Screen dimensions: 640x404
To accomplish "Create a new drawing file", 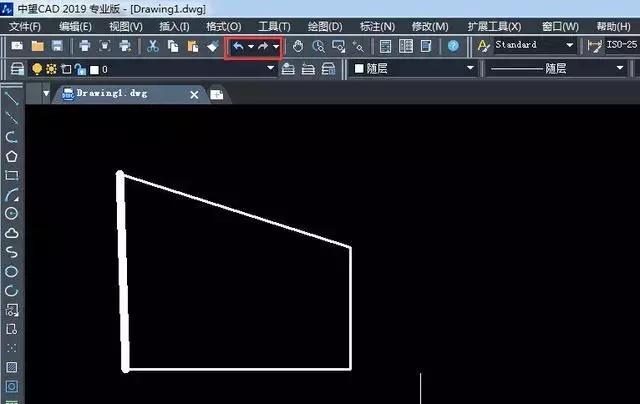I will point(17,46).
